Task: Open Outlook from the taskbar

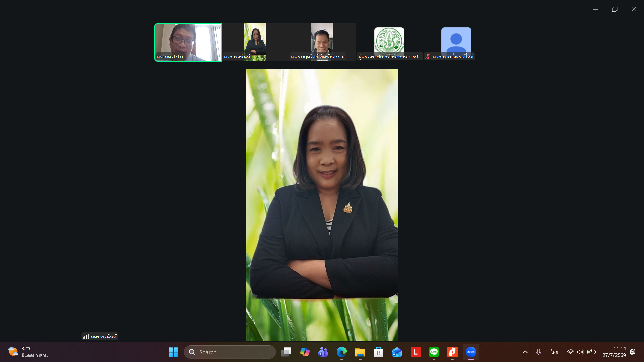Action: tap(397, 352)
